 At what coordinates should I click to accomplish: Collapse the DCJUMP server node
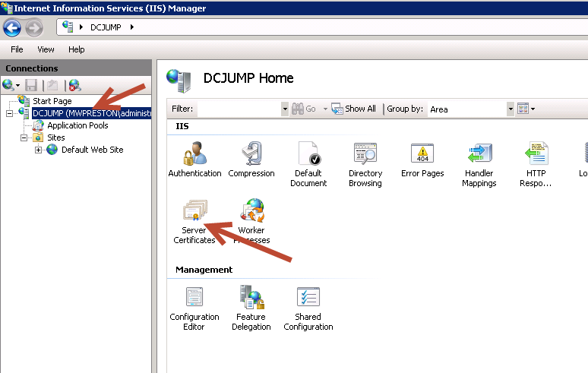10,113
